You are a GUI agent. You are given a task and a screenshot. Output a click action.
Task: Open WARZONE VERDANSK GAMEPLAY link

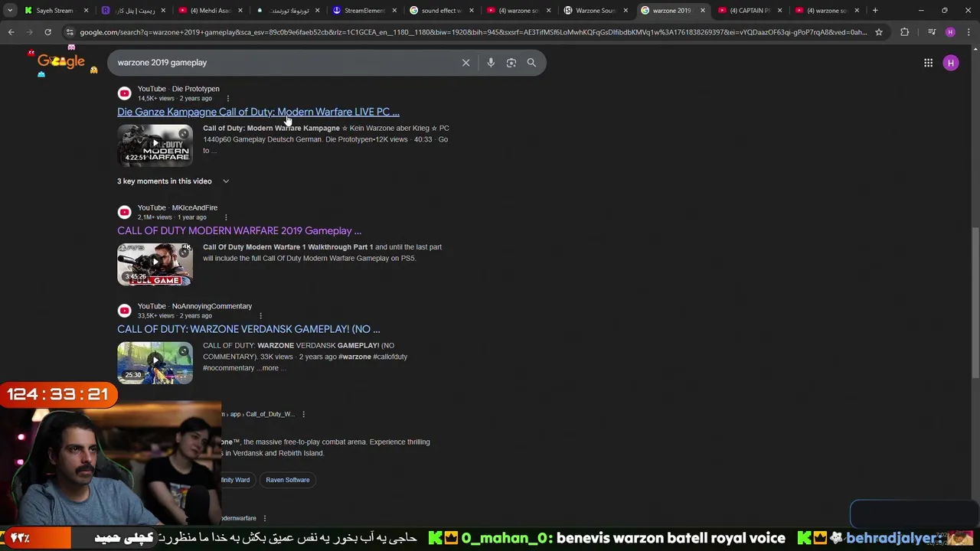coord(248,329)
